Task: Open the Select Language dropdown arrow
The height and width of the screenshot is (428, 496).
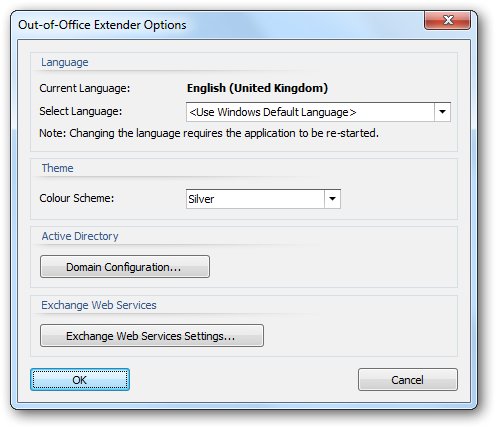Action: point(442,112)
